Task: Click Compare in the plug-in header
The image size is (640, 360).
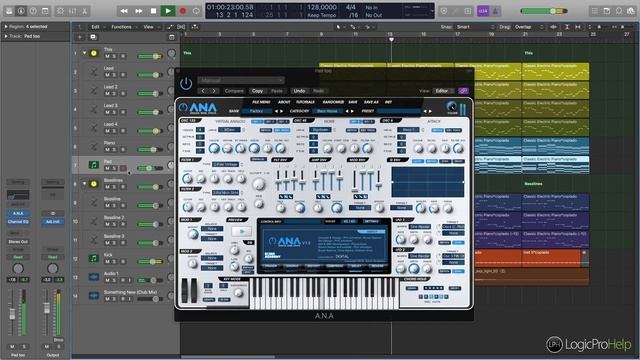Action: pos(234,91)
